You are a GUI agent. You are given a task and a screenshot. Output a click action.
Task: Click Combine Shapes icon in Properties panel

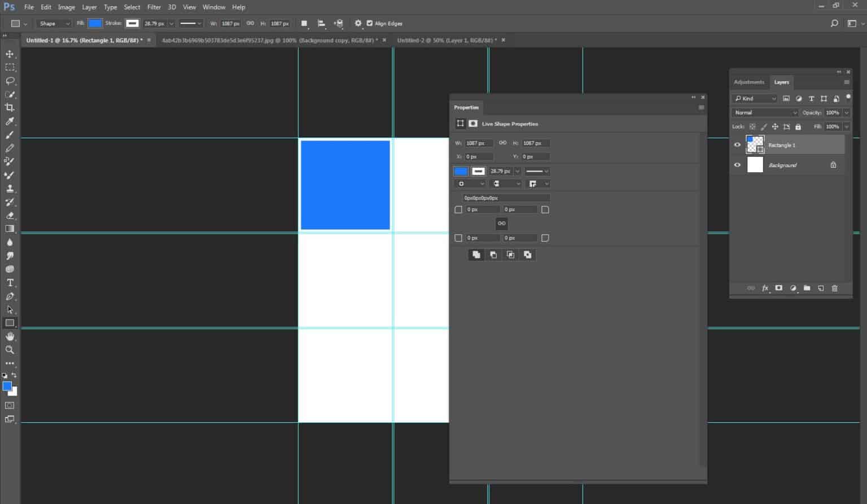[476, 255]
